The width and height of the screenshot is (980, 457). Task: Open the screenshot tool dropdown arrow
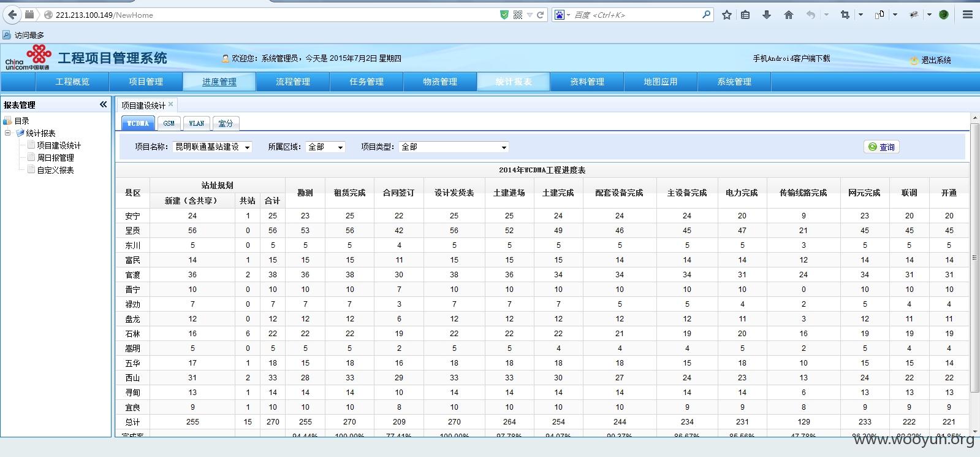click(861, 15)
